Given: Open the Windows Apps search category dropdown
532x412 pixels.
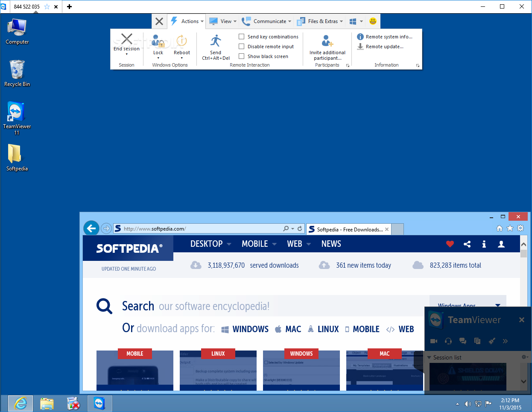Looking at the screenshot, I should point(468,305).
